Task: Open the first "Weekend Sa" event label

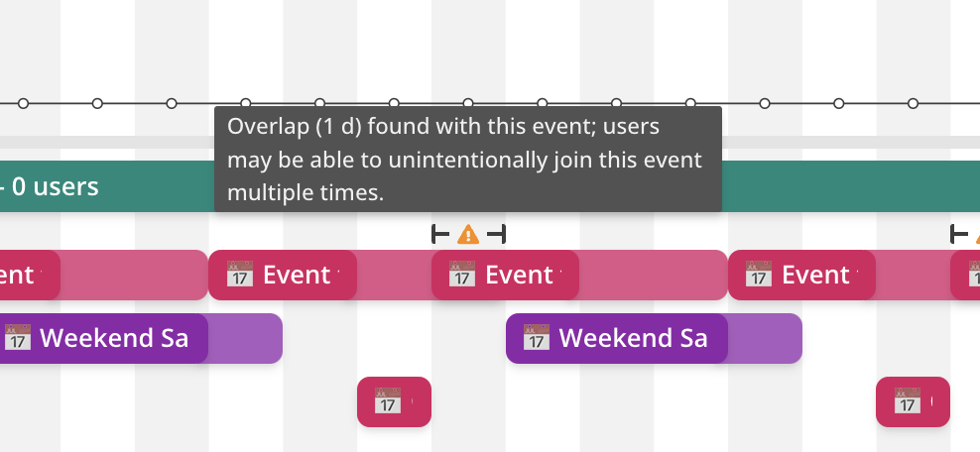Action: (x=113, y=338)
